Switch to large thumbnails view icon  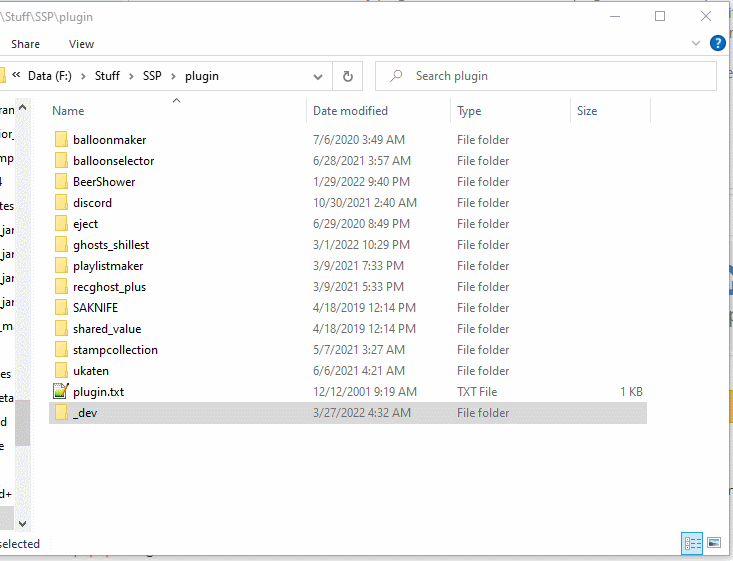(714, 543)
